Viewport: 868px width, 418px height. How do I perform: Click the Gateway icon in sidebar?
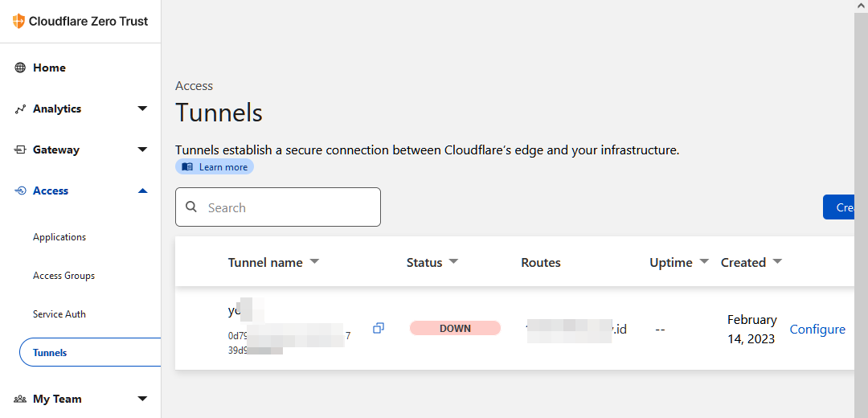click(21, 150)
